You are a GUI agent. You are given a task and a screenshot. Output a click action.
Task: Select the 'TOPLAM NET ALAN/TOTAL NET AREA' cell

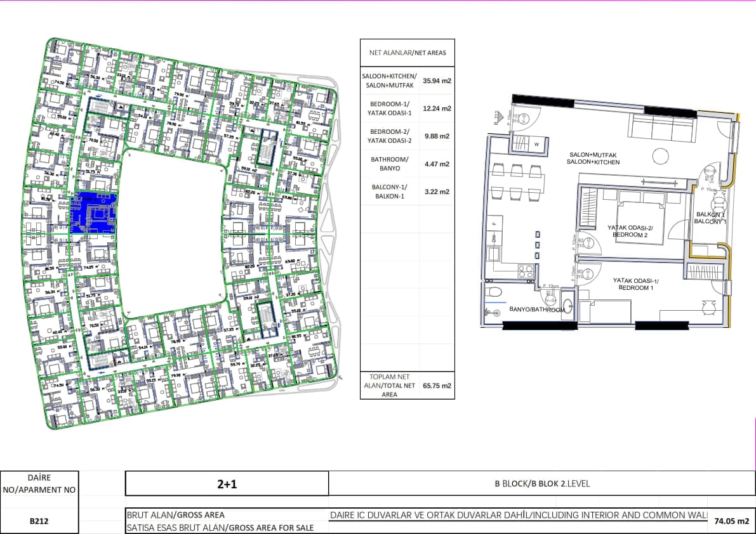pyautogui.click(x=390, y=386)
